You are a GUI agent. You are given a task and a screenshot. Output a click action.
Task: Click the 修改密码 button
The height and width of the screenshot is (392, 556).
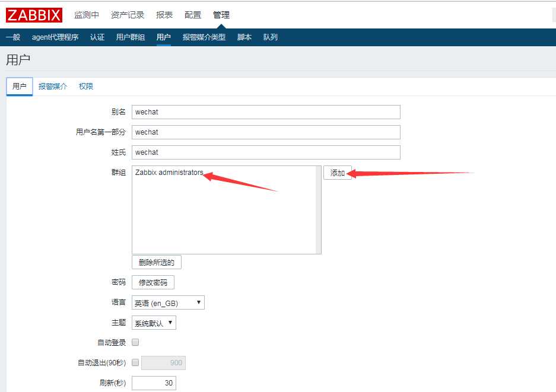(x=153, y=282)
